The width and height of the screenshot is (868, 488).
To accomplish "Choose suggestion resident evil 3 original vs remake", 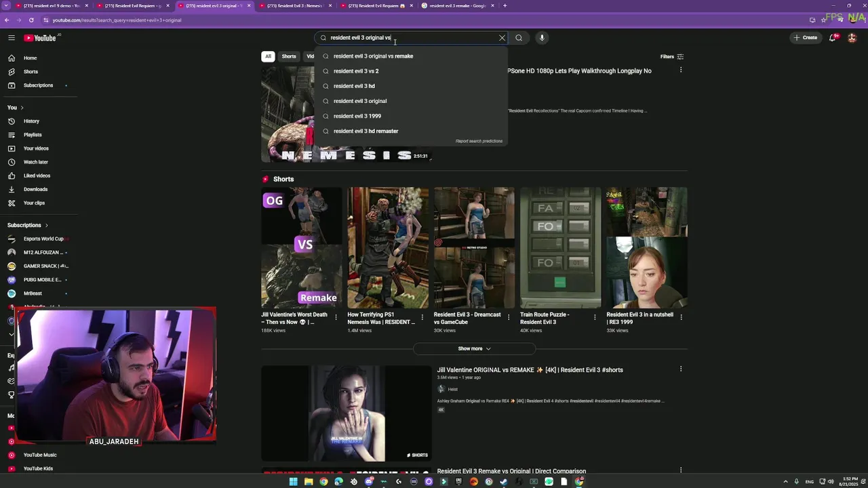I will pos(411,56).
